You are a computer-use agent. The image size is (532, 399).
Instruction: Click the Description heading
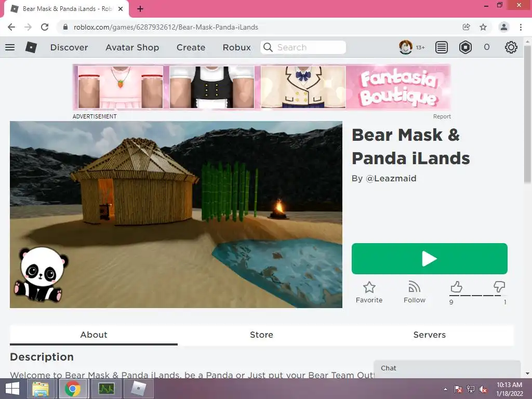42,357
